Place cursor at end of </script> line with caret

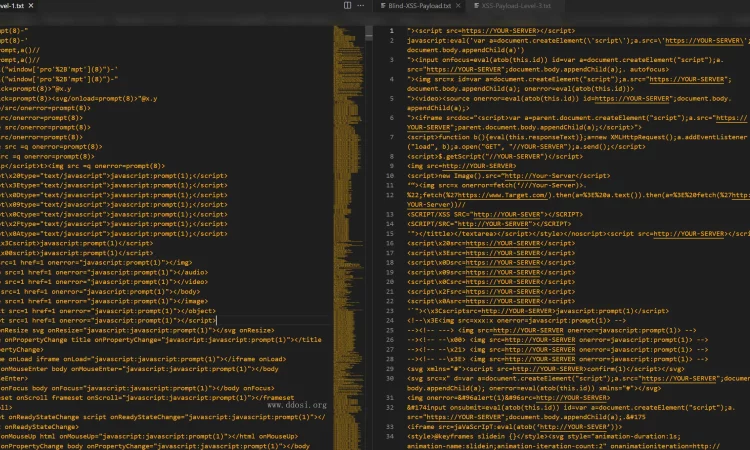coord(216,320)
